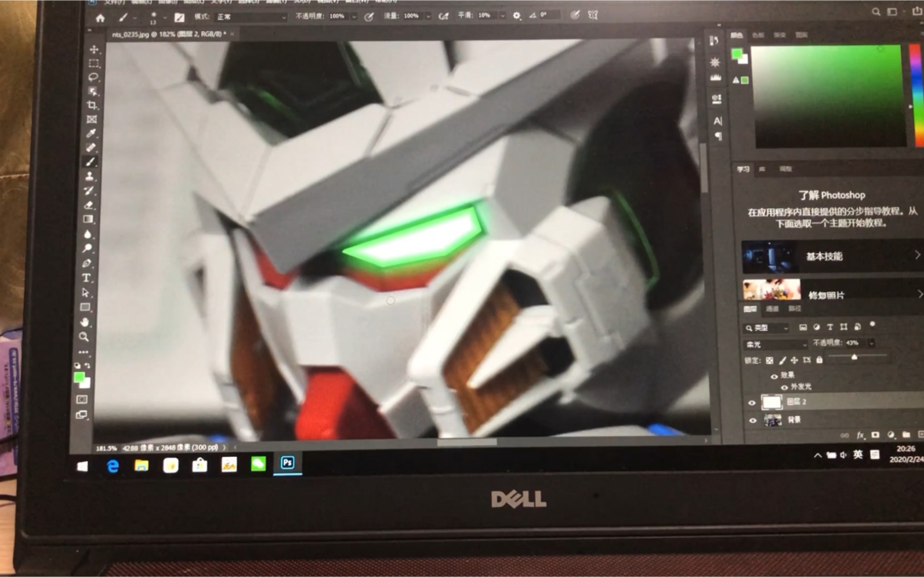Expand the 流量 100% dropdown
The height and width of the screenshot is (577, 924).
click(x=428, y=16)
